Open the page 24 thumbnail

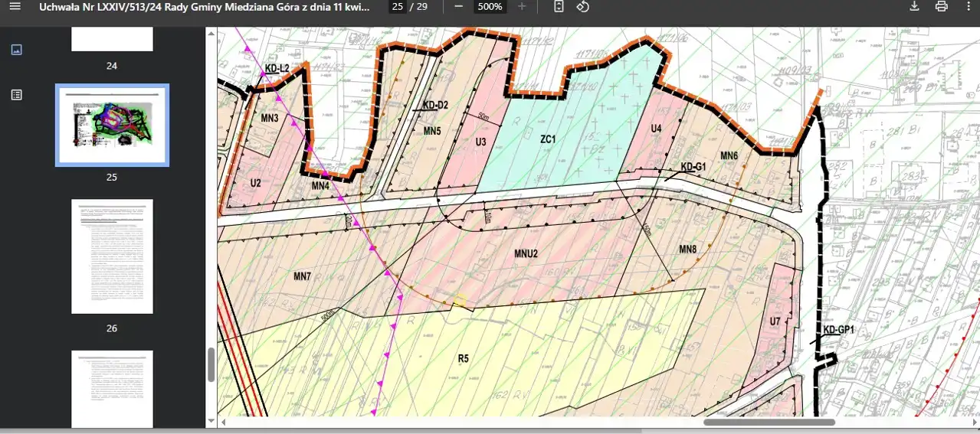(112, 39)
